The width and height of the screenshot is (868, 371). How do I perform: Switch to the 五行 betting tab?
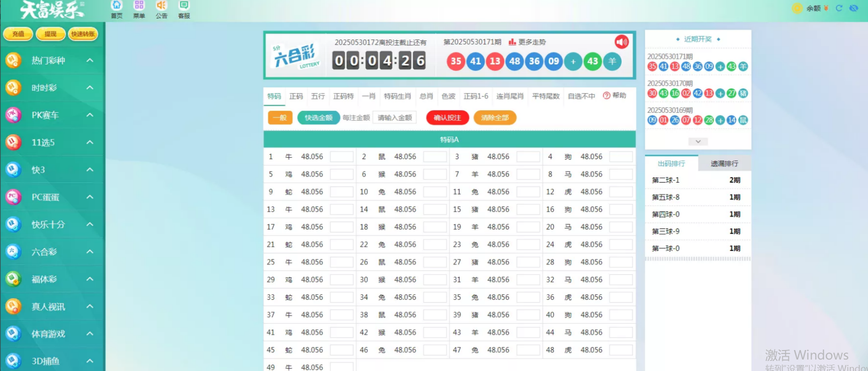coord(318,96)
